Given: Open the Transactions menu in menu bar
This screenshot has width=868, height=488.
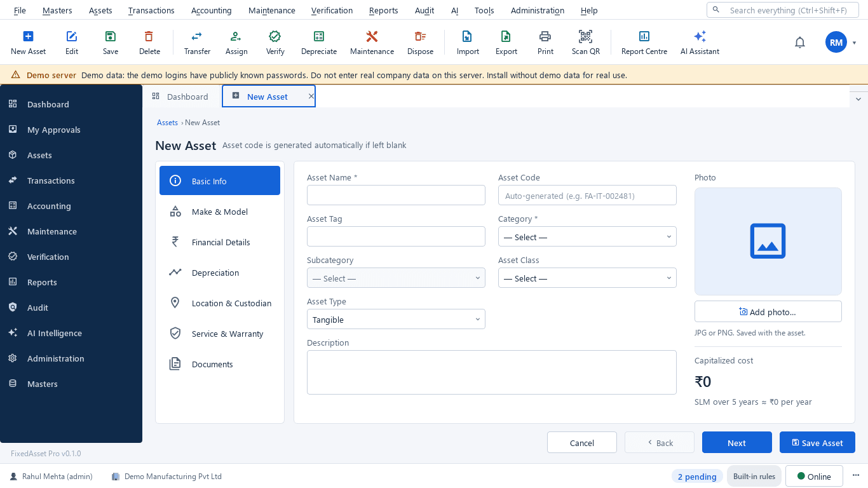Looking at the screenshot, I should pos(151,10).
